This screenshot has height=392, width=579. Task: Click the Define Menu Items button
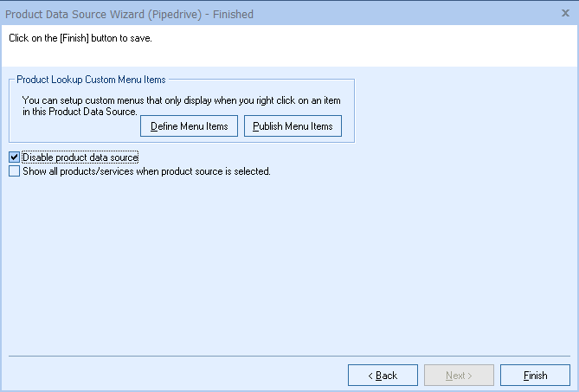pos(189,126)
